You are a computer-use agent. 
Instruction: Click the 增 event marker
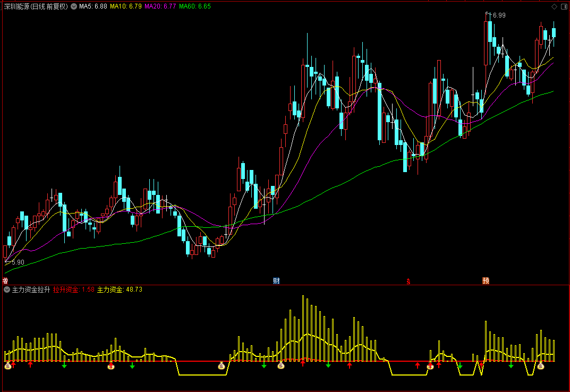5,281
